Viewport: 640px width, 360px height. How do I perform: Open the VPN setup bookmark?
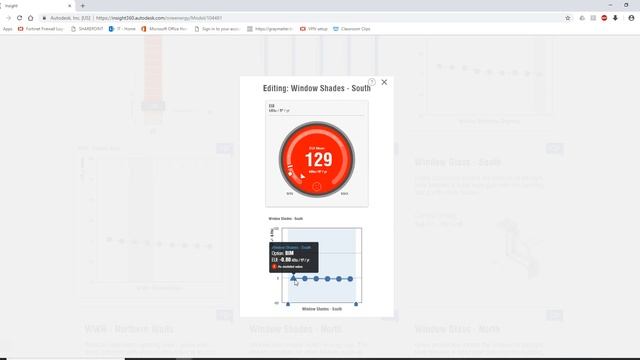(x=313, y=29)
